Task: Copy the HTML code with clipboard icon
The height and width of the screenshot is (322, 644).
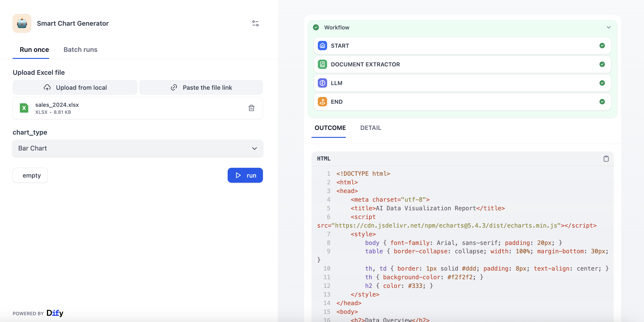Action: click(606, 159)
